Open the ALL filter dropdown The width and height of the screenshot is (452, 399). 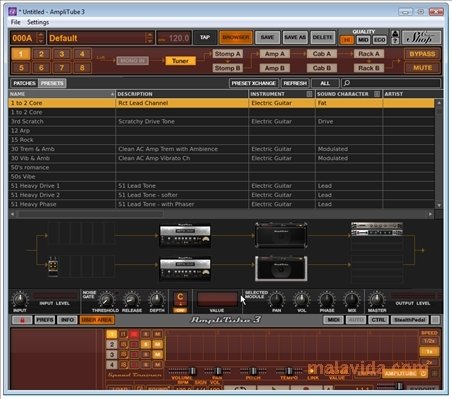325,83
